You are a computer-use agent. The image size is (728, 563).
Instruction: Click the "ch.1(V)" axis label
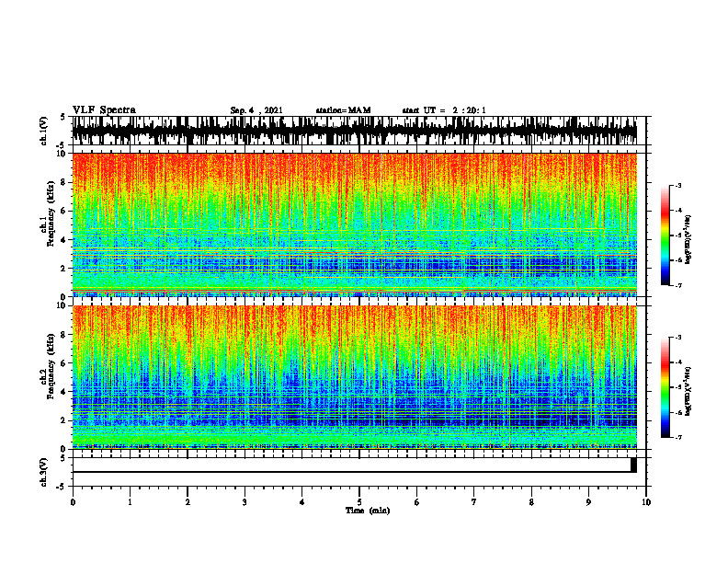coord(44,131)
